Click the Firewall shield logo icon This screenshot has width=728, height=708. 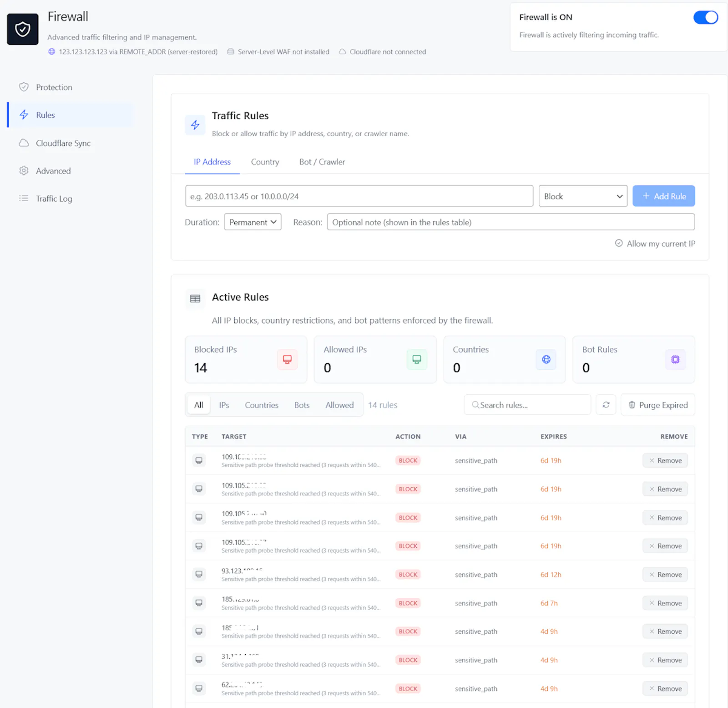point(23,29)
